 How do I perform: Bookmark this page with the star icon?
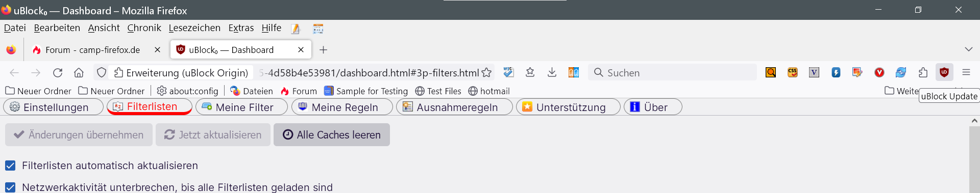[x=486, y=73]
